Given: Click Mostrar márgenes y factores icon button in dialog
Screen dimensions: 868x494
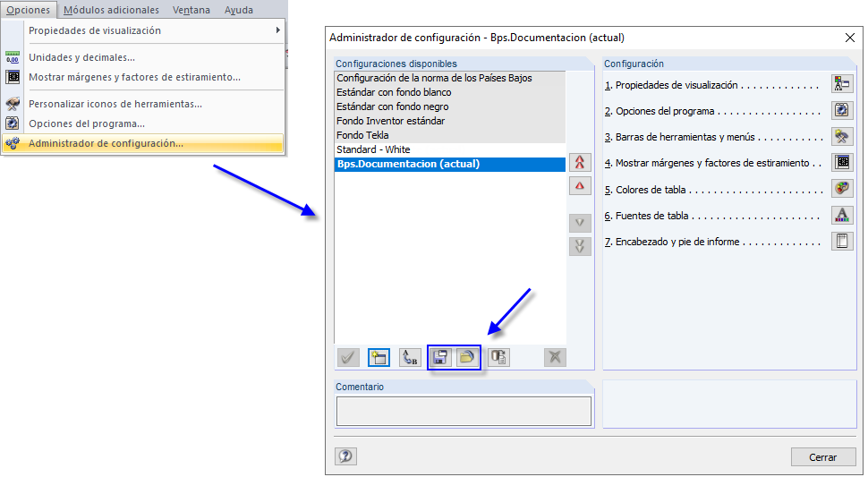Looking at the screenshot, I should 842,162.
